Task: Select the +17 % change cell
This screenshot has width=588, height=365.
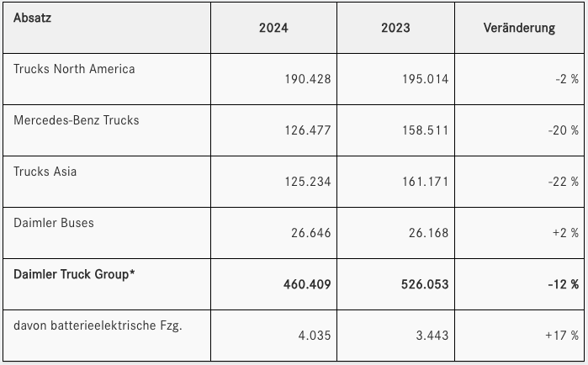Action: click(562, 336)
